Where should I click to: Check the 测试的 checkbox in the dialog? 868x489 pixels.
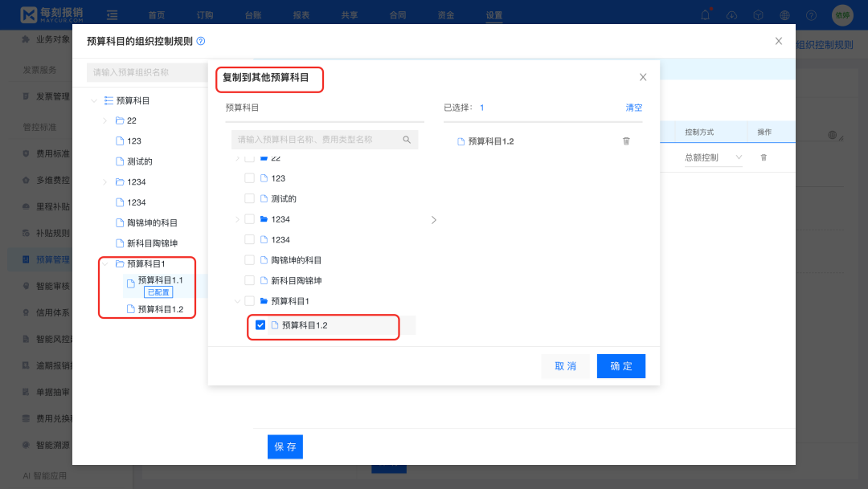[x=249, y=198]
